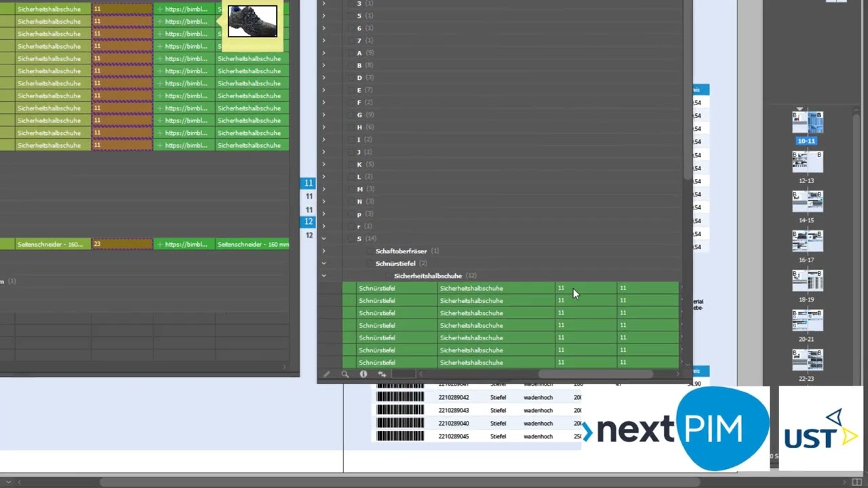
Task: Tick the checkbox for group G (9)
Action: pos(350,115)
